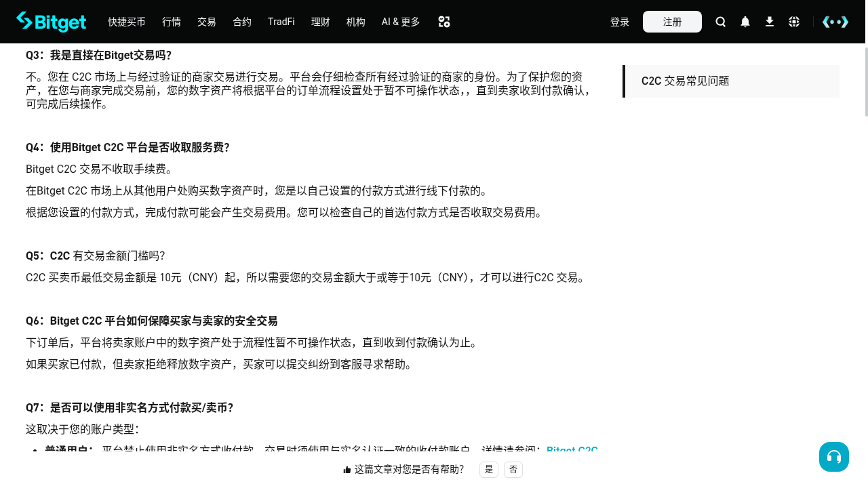This screenshot has width=868, height=488.
Task: Open the TradFi menu item
Action: point(281,22)
